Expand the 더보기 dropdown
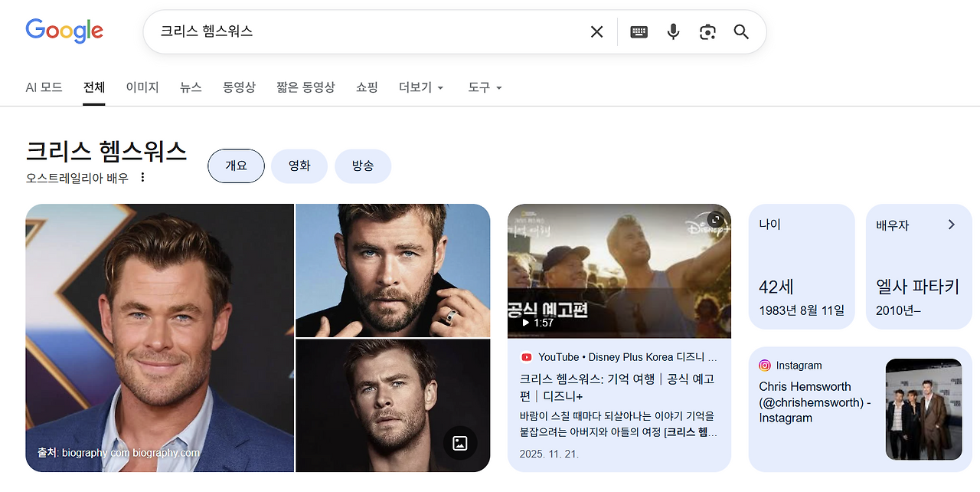 coord(422,87)
